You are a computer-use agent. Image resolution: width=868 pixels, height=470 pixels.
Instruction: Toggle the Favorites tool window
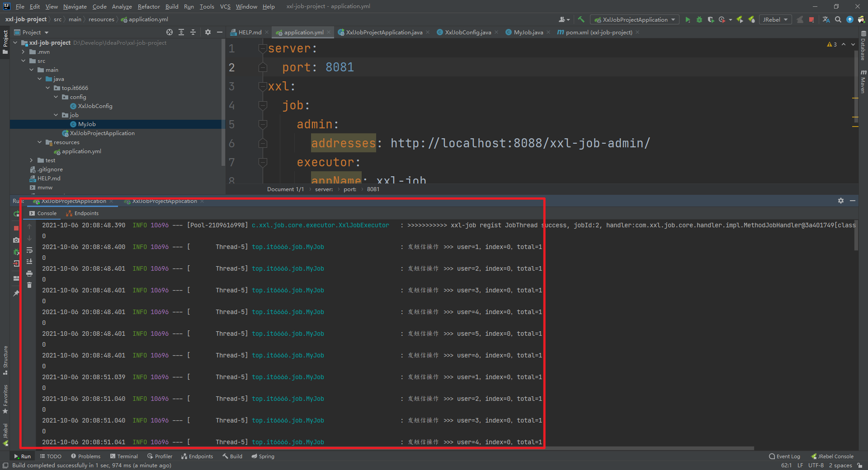[x=5, y=399]
